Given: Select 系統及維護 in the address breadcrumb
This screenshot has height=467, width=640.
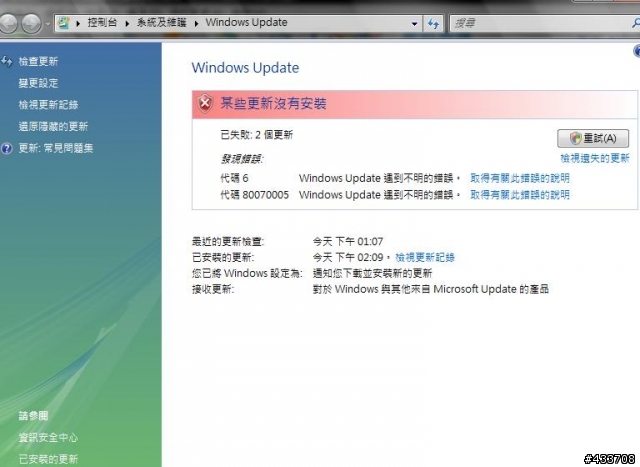Looking at the screenshot, I should tap(162, 22).
